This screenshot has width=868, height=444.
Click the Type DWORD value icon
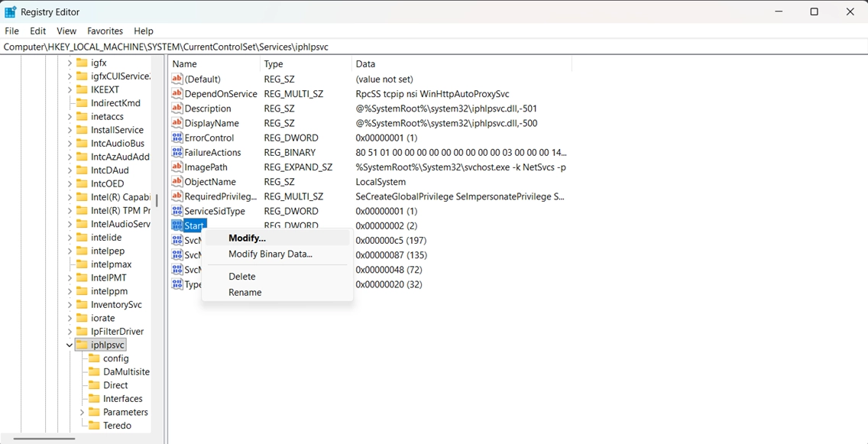(x=177, y=284)
